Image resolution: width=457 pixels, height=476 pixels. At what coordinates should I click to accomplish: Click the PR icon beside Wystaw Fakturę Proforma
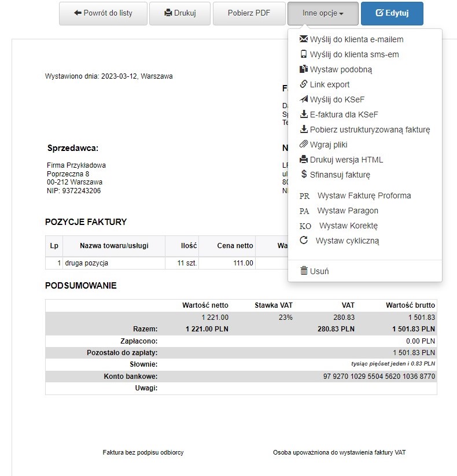(x=304, y=196)
